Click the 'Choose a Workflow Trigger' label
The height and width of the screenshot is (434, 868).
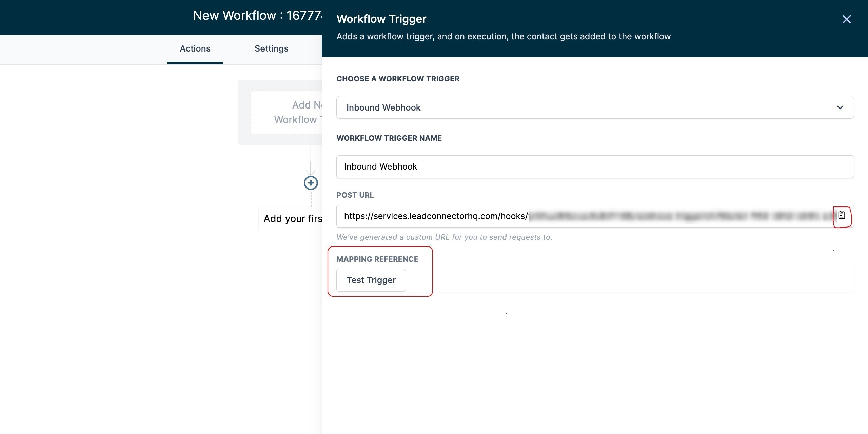tap(398, 79)
